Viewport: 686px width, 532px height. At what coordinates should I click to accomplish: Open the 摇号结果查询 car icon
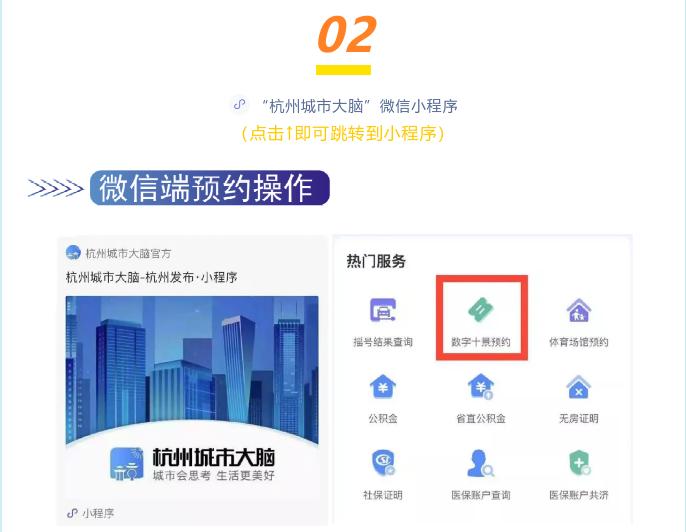383,310
